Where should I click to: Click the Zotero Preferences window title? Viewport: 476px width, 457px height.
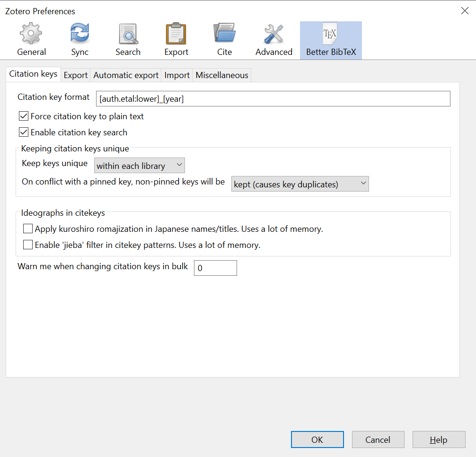click(x=40, y=11)
